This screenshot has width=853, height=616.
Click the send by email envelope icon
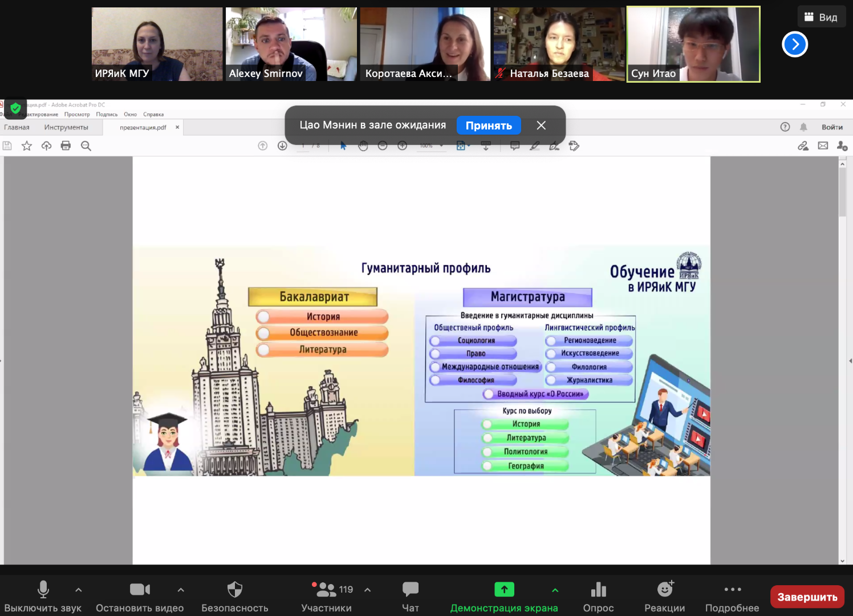pyautogui.click(x=823, y=146)
